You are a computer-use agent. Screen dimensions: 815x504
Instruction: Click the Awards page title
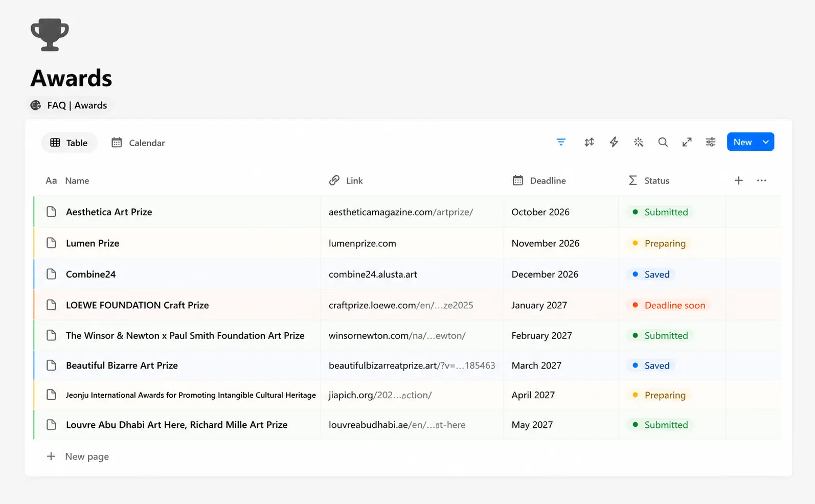71,78
